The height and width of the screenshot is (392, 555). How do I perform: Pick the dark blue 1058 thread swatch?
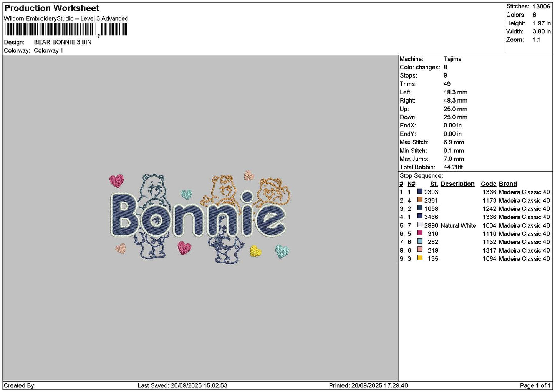(420, 208)
